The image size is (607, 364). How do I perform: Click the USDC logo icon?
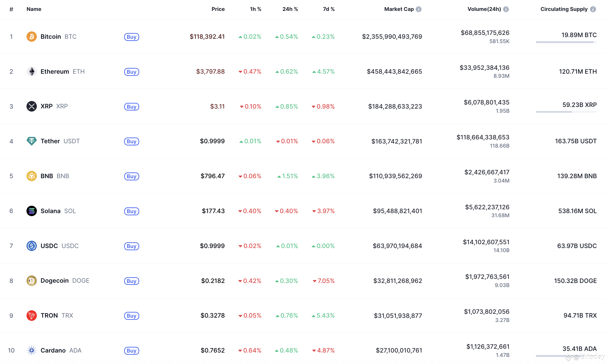32,246
